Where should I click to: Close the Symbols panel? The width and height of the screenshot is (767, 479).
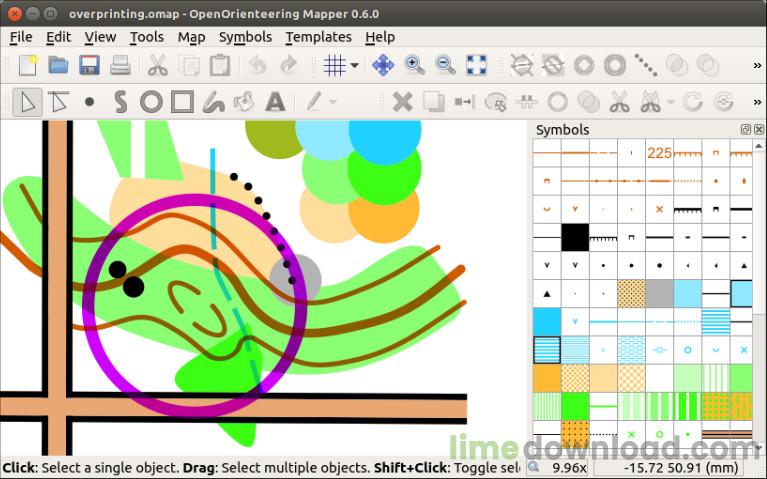(759, 129)
